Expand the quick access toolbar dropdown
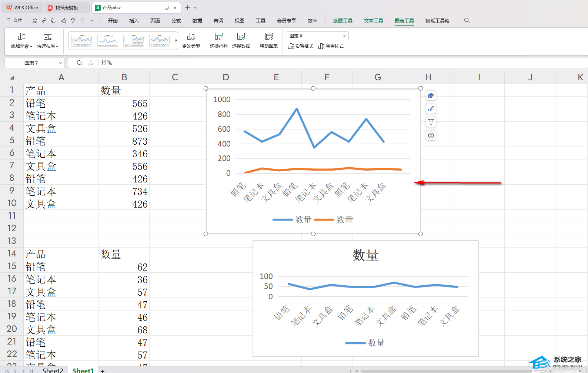This screenshot has width=588, height=373. [92, 21]
